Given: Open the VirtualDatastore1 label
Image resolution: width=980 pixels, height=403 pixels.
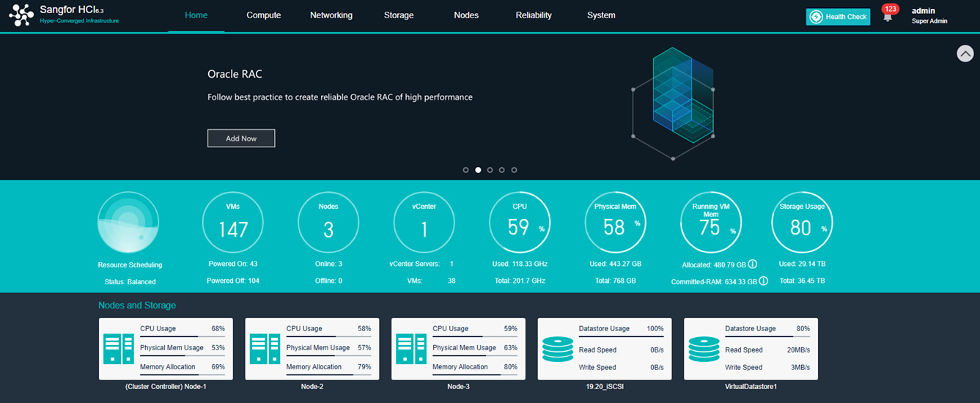Looking at the screenshot, I should 751,386.
